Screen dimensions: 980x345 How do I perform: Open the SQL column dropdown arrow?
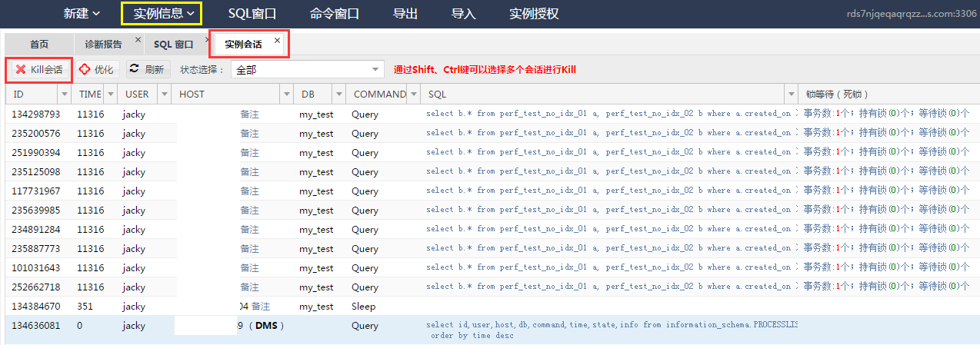(791, 94)
